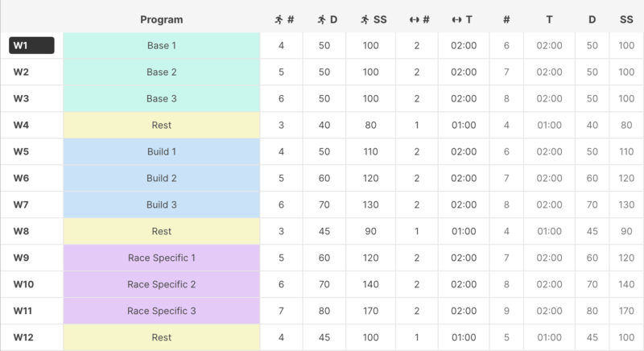Select the W12 row label
The image size is (644, 351).
click(22, 337)
